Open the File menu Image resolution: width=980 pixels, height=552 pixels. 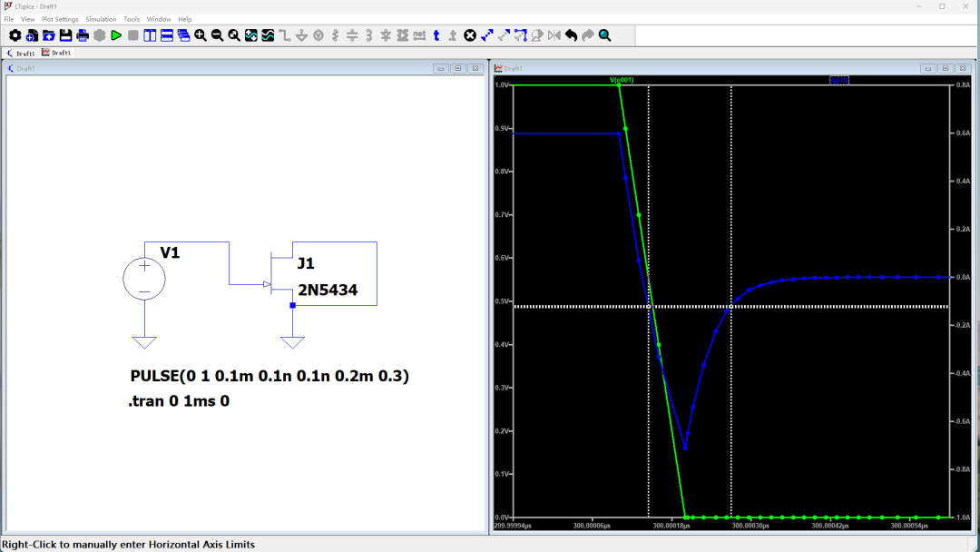tap(9, 19)
